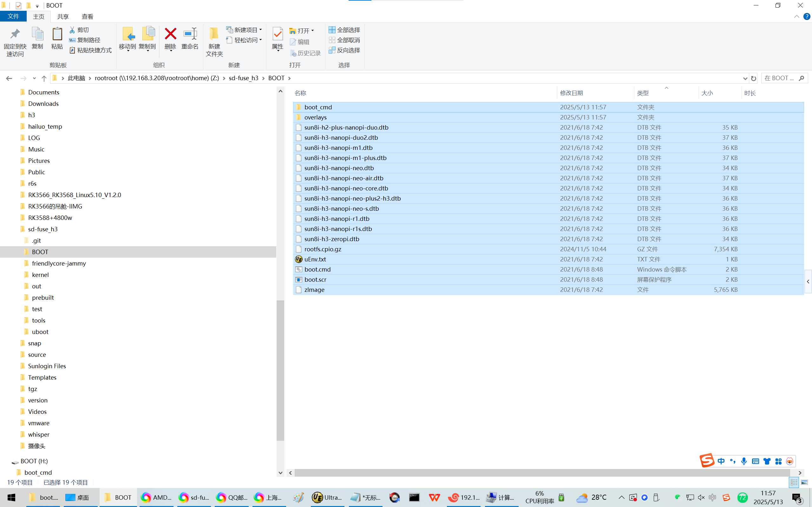Click the Rename (重命名) ribbon icon
Screen dimensions: 812x507
190,34
